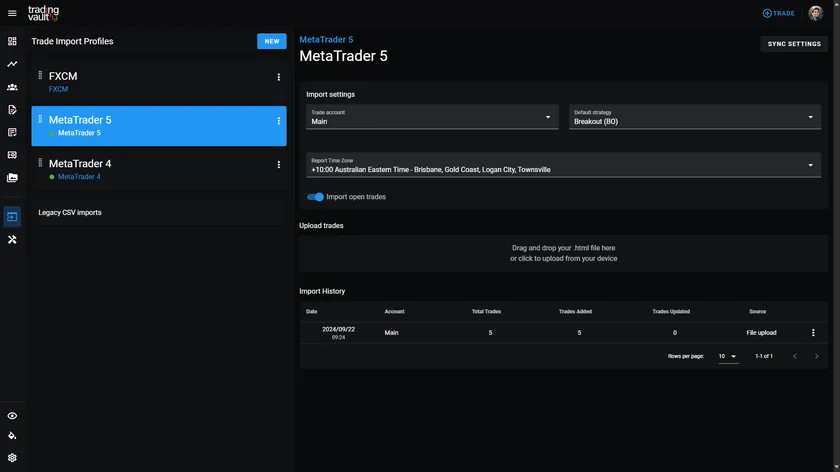Viewport: 840px width, 472px height.
Task: Sort by the Trades Updated column header
Action: [671, 311]
